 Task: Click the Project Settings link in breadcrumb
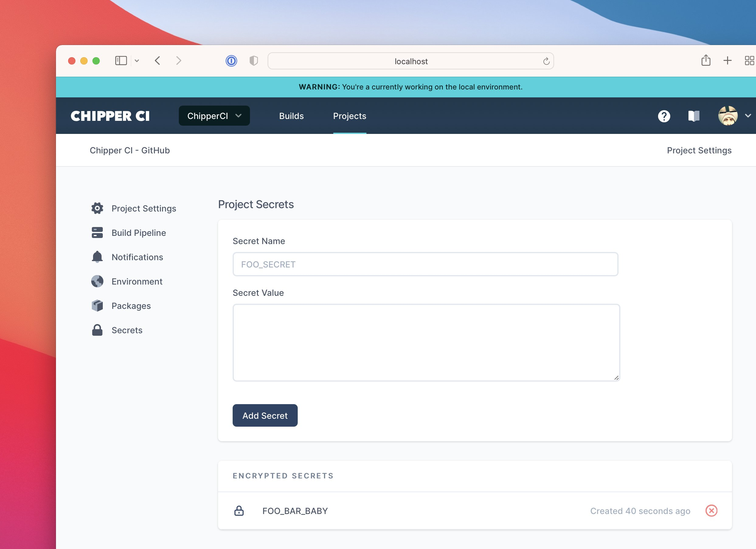[x=700, y=150]
